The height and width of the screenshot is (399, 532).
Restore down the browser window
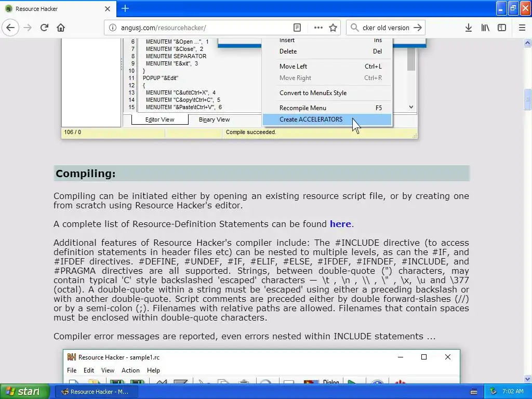(513, 8)
